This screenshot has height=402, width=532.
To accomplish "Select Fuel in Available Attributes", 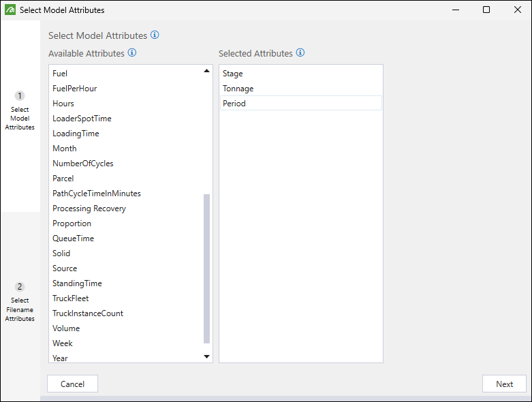I will click(x=60, y=74).
